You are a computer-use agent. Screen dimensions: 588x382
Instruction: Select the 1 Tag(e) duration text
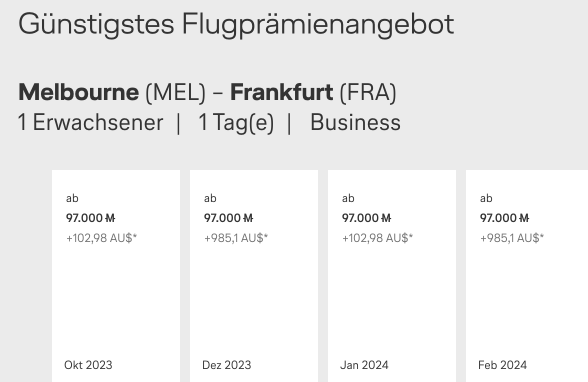pyautogui.click(x=236, y=122)
